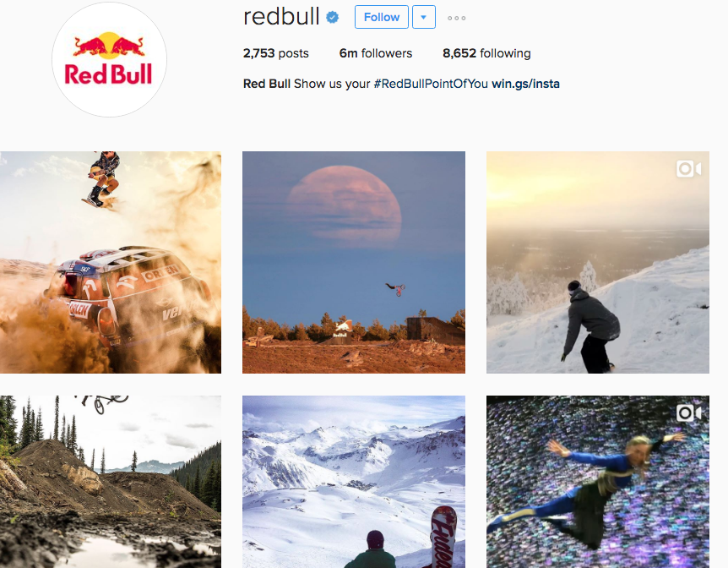Open the blue-suited skydiver video
The width and height of the screenshot is (728, 568).
pos(598,482)
